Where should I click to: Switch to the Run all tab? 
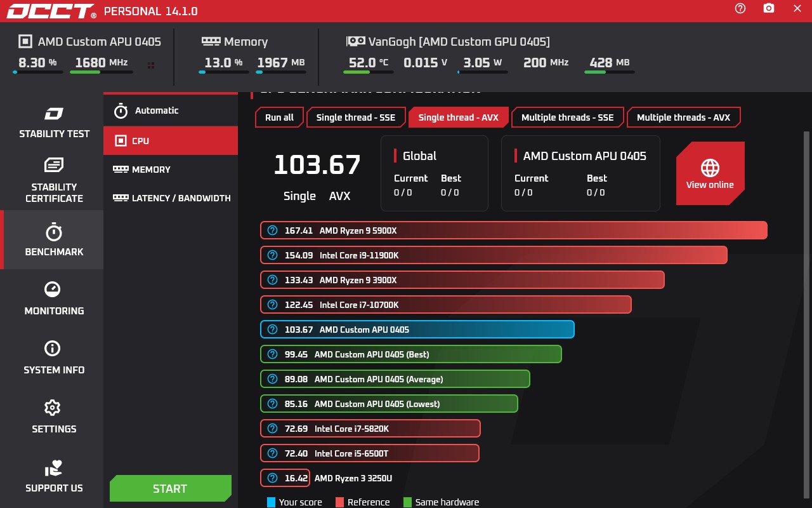(x=279, y=117)
